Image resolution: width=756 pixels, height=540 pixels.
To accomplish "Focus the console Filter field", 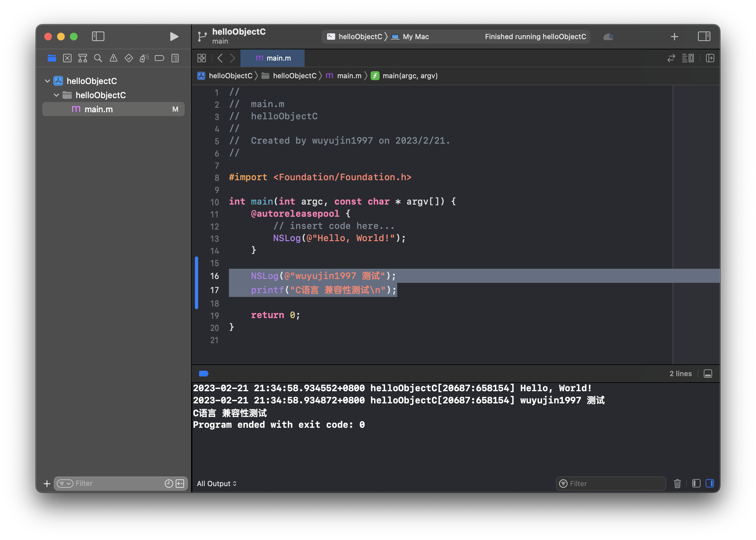I will (610, 484).
